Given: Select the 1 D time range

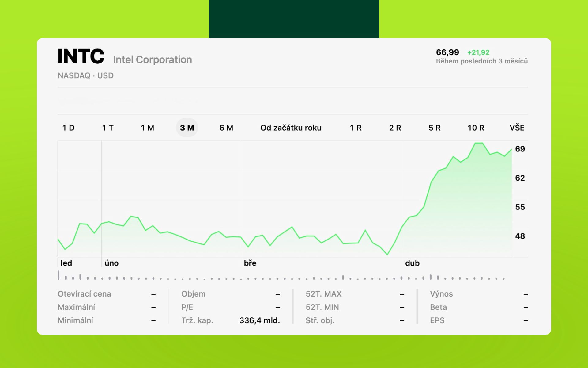Looking at the screenshot, I should click(x=68, y=128).
